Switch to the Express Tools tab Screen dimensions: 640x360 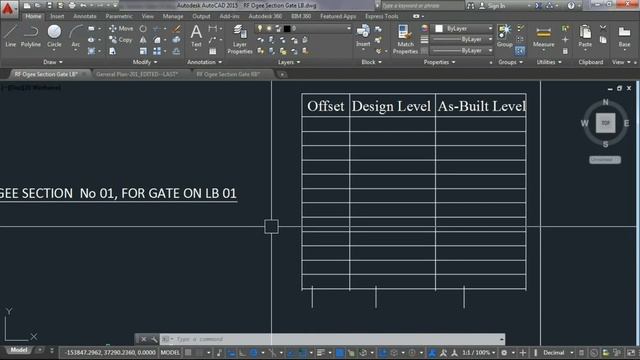pos(382,16)
